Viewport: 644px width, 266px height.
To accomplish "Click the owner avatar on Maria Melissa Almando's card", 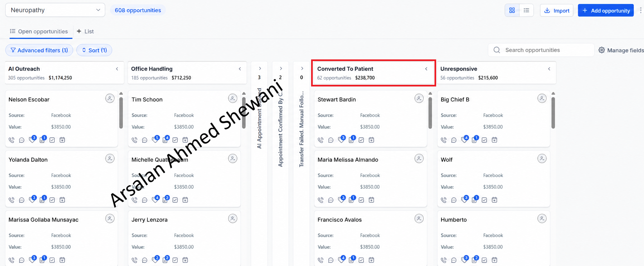I will [419, 158].
